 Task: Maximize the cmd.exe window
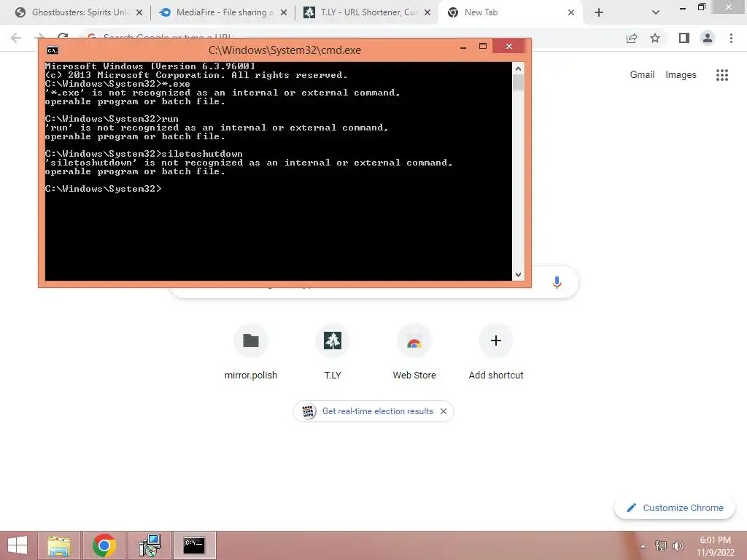pos(483,47)
